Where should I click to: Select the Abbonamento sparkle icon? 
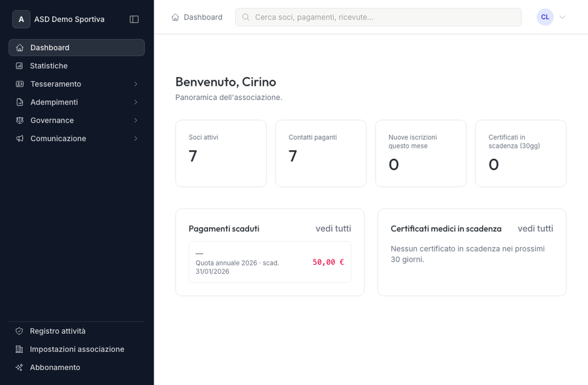(x=19, y=367)
